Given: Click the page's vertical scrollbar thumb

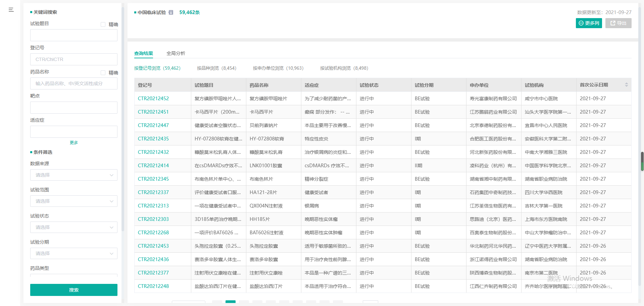Looking at the screenshot, I should click(642, 162).
